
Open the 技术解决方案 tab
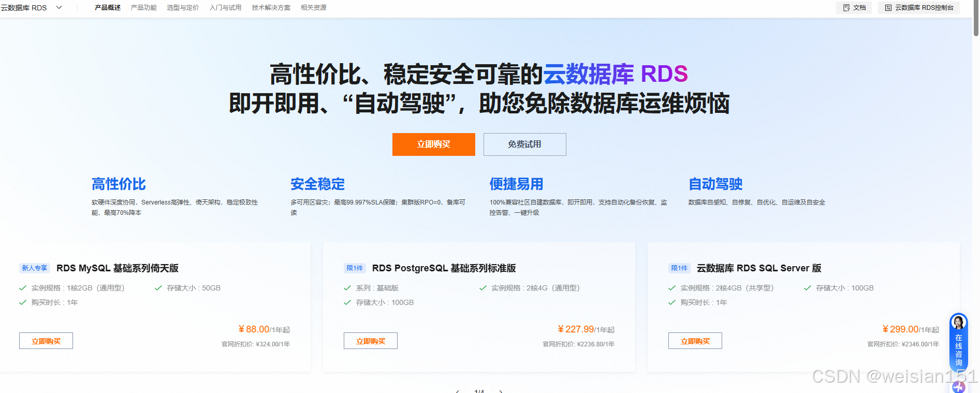click(x=271, y=8)
